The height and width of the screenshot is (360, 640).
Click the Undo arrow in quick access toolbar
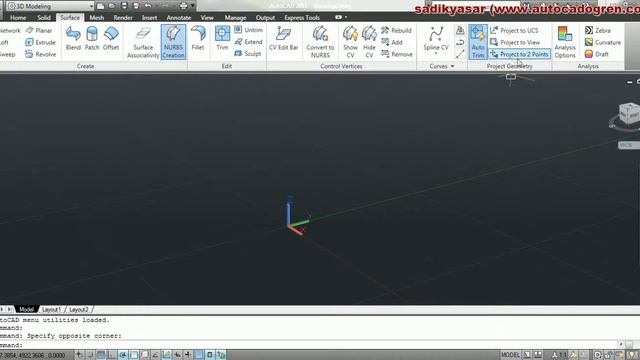coord(148,6)
